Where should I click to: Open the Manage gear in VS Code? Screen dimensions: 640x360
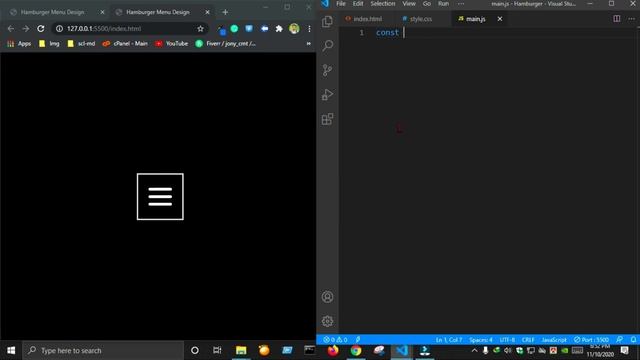click(327, 321)
